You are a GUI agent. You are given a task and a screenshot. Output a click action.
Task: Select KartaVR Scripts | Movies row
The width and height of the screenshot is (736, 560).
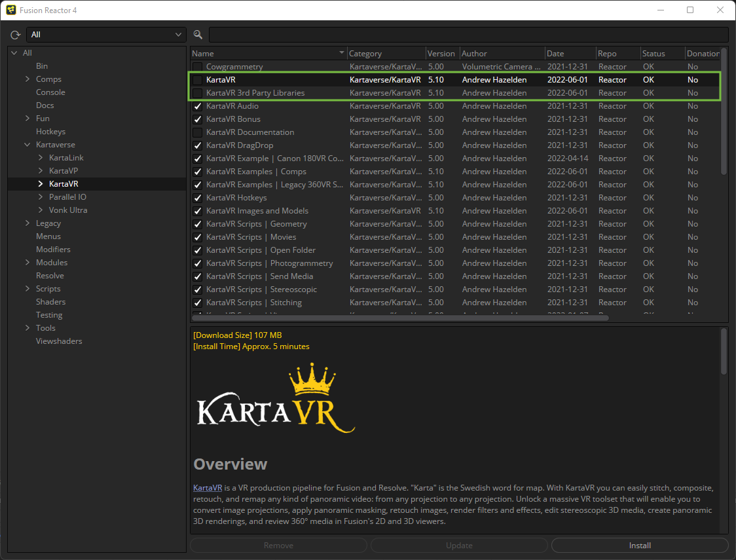[x=454, y=237]
